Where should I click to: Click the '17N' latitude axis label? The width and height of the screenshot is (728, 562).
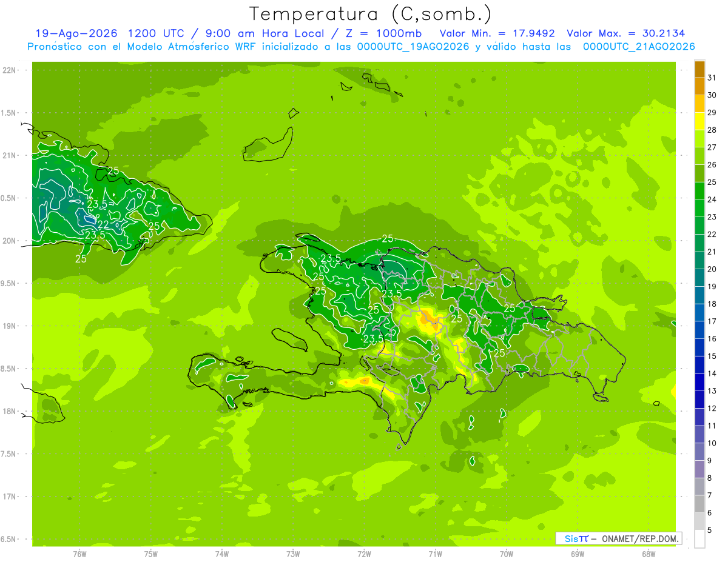tap(9, 497)
